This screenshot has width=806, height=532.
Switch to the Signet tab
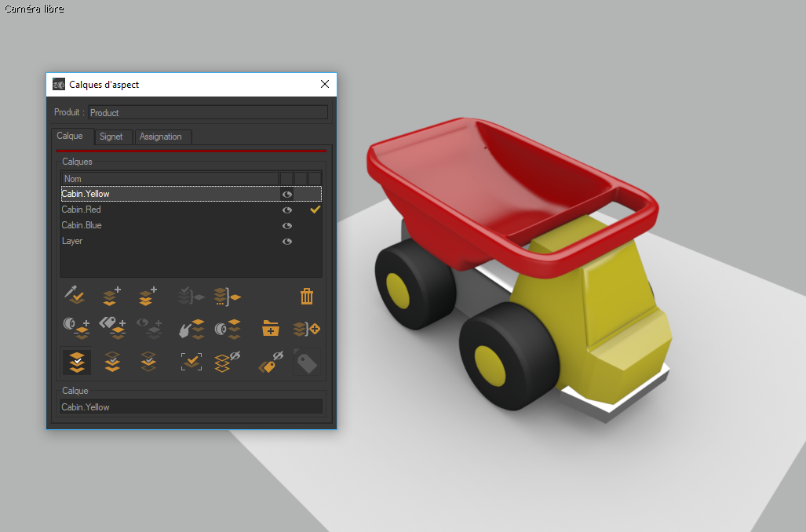(111, 137)
